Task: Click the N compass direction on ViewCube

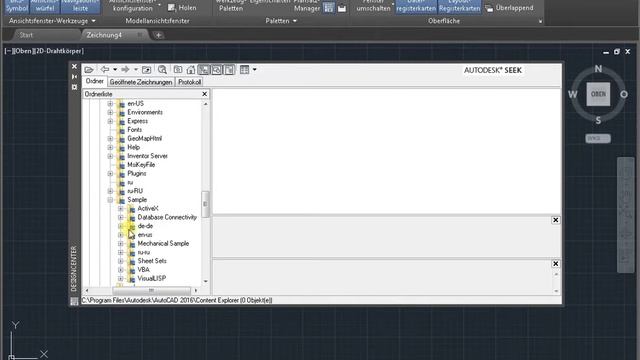Action: [x=598, y=69]
